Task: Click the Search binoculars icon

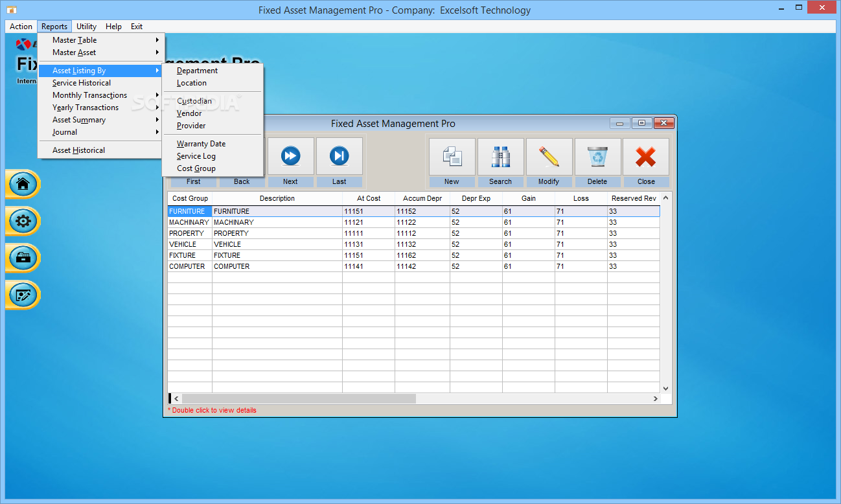Action: tap(500, 156)
